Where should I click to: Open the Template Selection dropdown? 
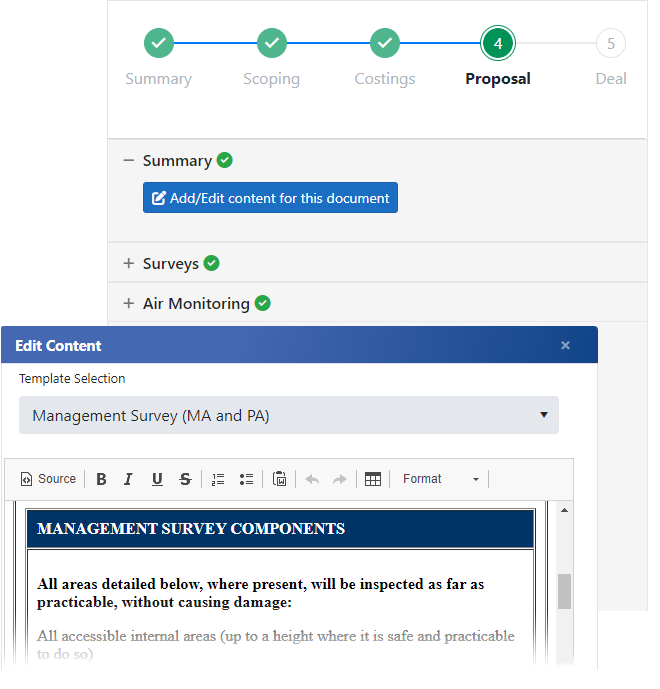point(289,415)
